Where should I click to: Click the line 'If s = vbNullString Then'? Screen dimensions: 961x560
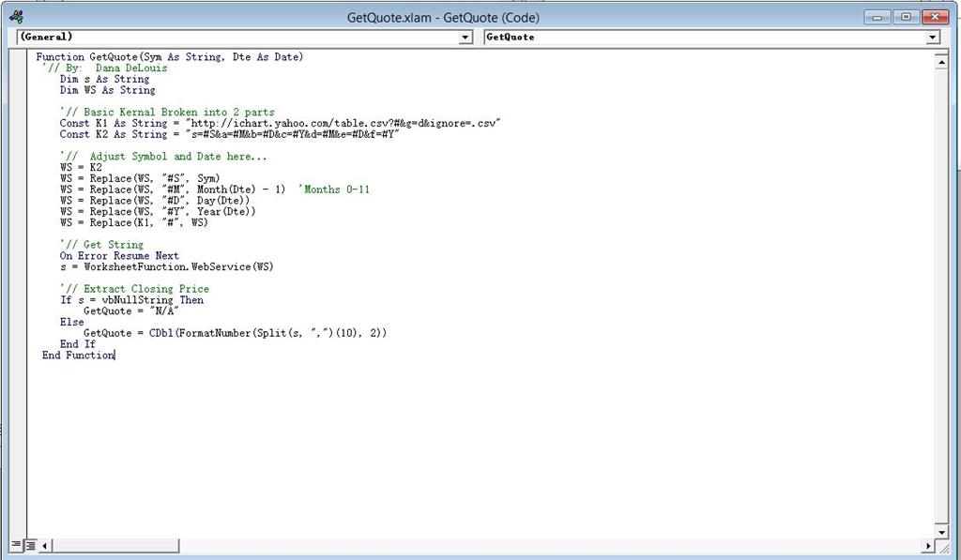coord(131,299)
